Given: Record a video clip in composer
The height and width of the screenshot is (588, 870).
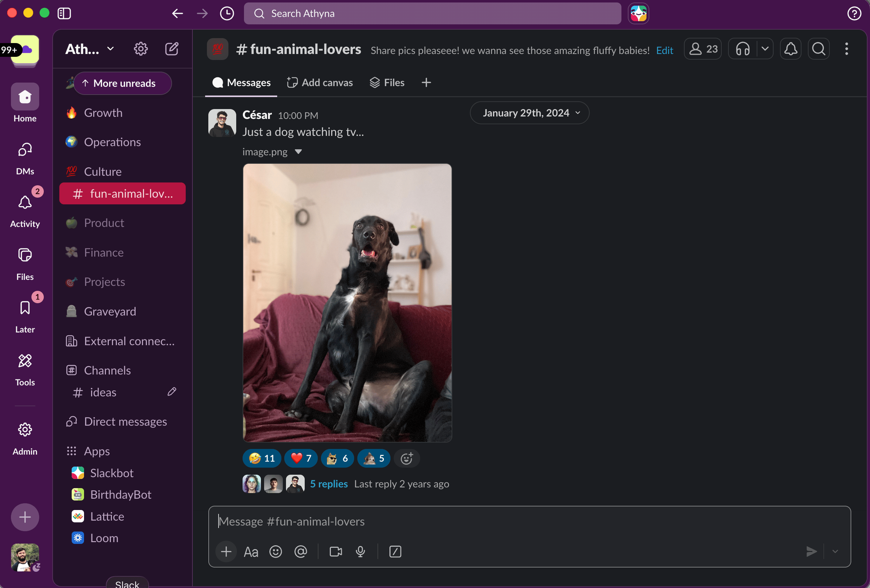Looking at the screenshot, I should click(335, 551).
